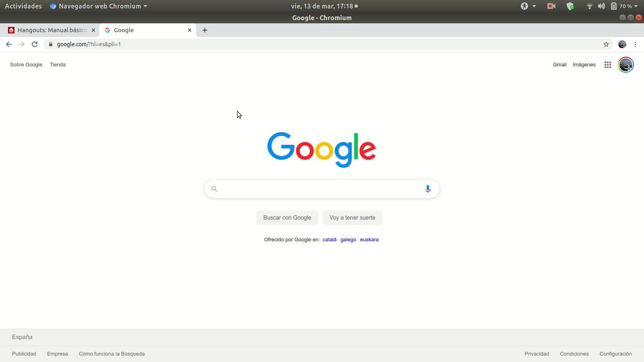Open the Gmail link
Screen dimensions: 644x362
tap(560, 65)
